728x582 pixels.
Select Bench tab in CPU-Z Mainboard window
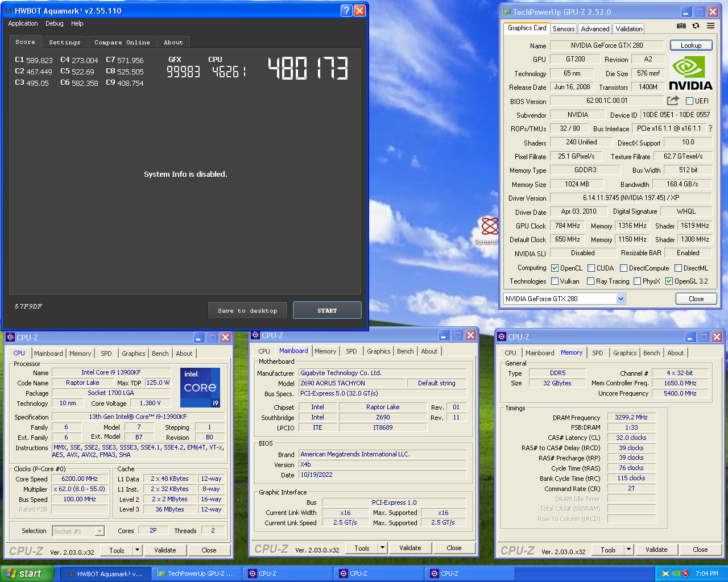click(x=406, y=351)
